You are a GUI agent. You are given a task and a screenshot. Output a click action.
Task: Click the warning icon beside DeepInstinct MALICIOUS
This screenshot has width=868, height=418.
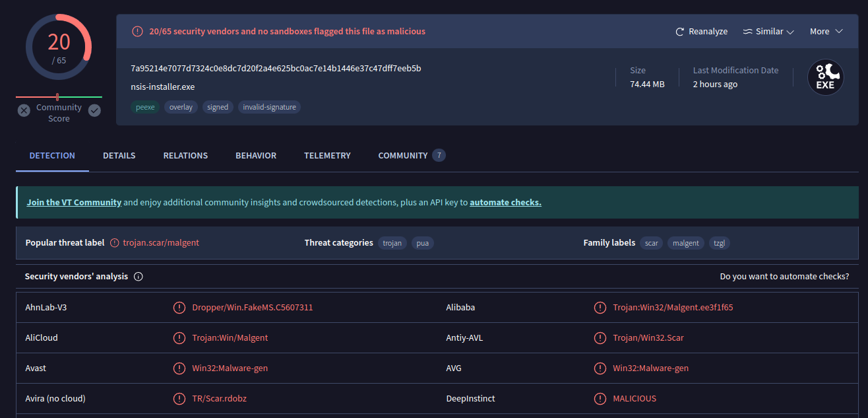click(600, 399)
